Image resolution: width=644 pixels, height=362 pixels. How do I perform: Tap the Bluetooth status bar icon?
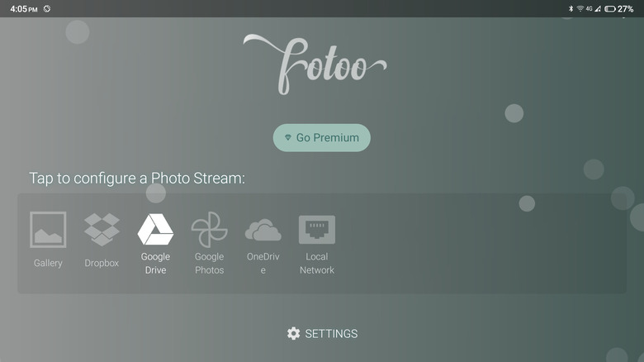[x=571, y=8]
